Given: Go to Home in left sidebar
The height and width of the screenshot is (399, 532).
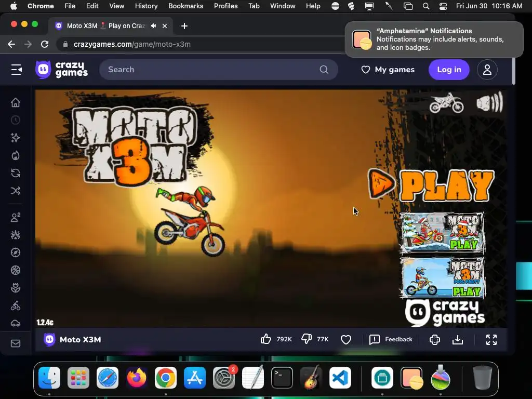Looking at the screenshot, I should pyautogui.click(x=16, y=102).
